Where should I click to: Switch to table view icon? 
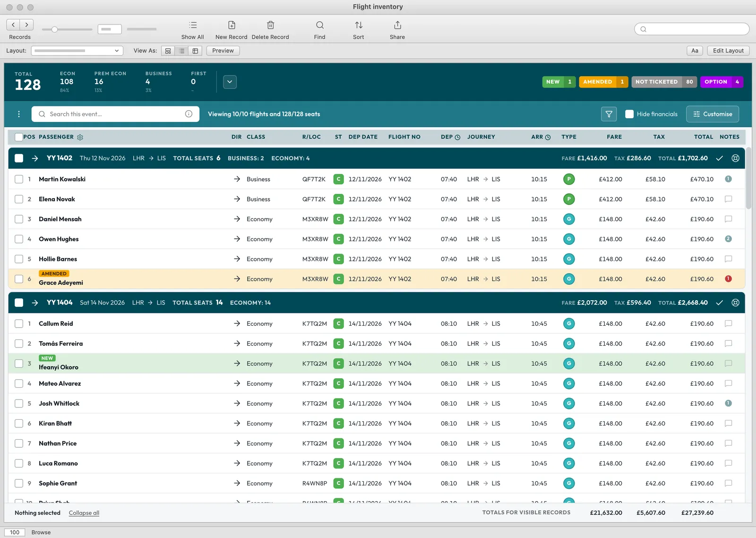[195, 51]
